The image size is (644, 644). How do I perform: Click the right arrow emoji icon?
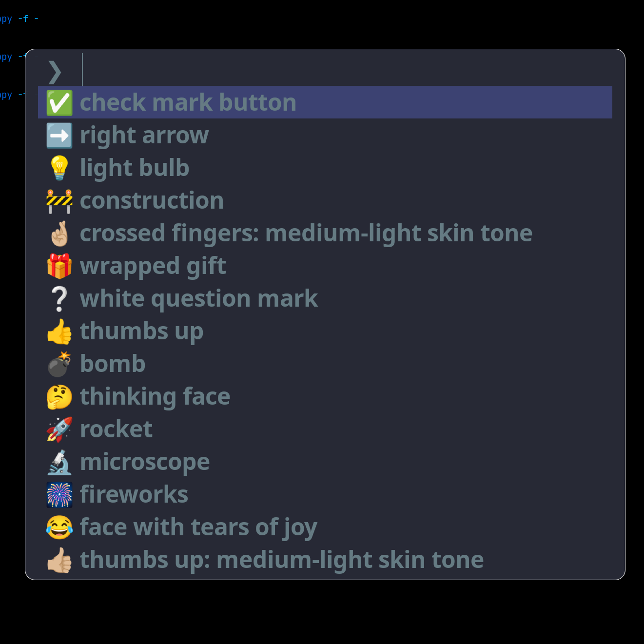pyautogui.click(x=59, y=135)
